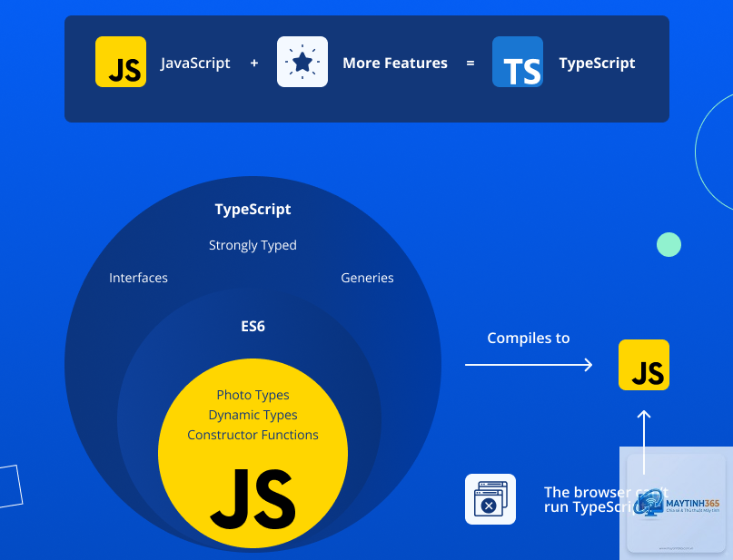Click the 'More Features' label
The image size is (733, 560).
(395, 63)
